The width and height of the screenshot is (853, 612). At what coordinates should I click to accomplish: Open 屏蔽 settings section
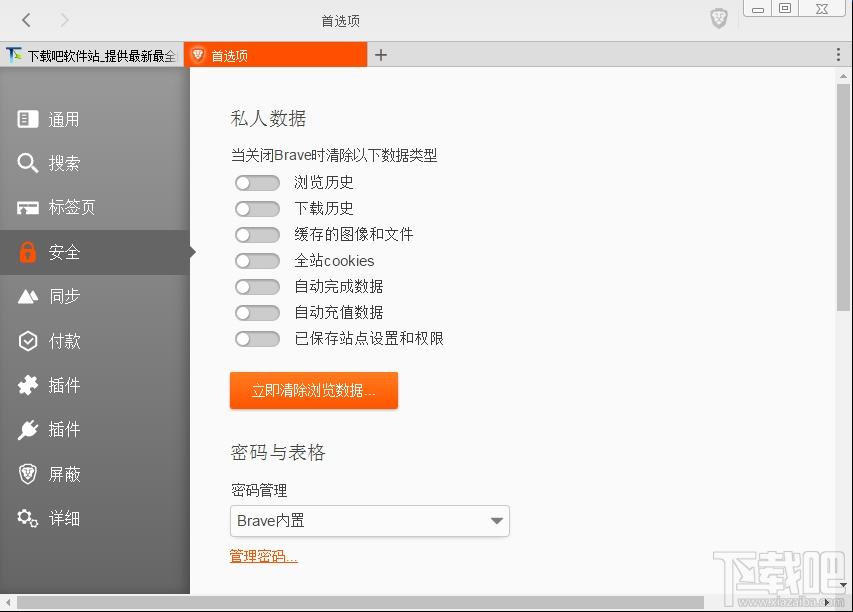95,474
